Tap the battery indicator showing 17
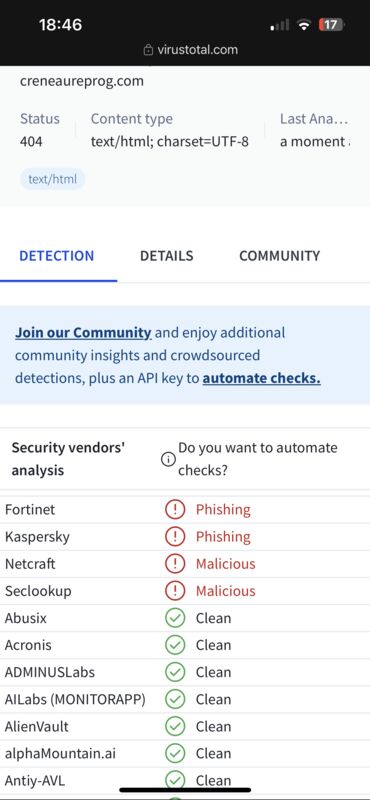 [x=331, y=24]
